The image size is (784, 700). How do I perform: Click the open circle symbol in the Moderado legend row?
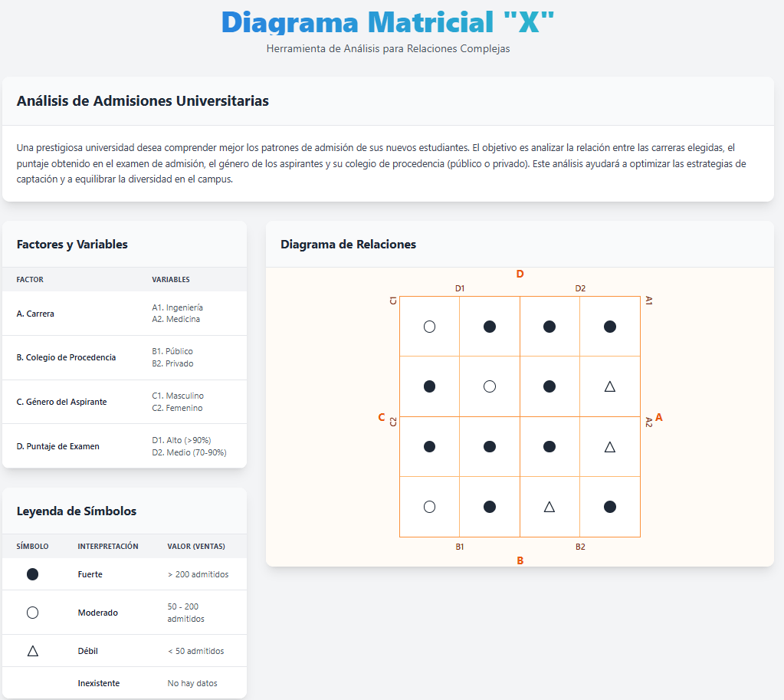pyautogui.click(x=32, y=613)
